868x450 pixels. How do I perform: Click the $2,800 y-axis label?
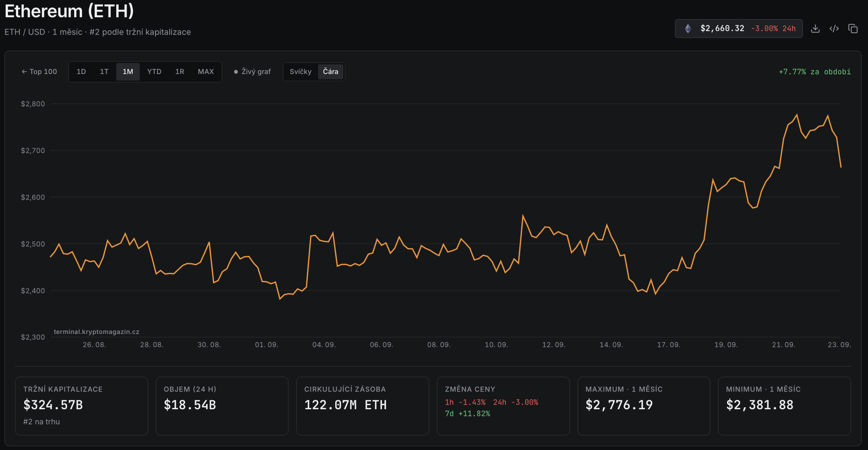point(33,104)
